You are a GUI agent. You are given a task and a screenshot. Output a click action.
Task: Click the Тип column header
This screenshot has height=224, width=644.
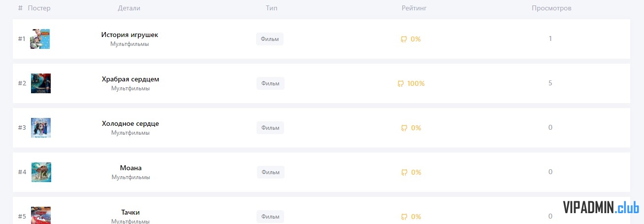point(271,8)
